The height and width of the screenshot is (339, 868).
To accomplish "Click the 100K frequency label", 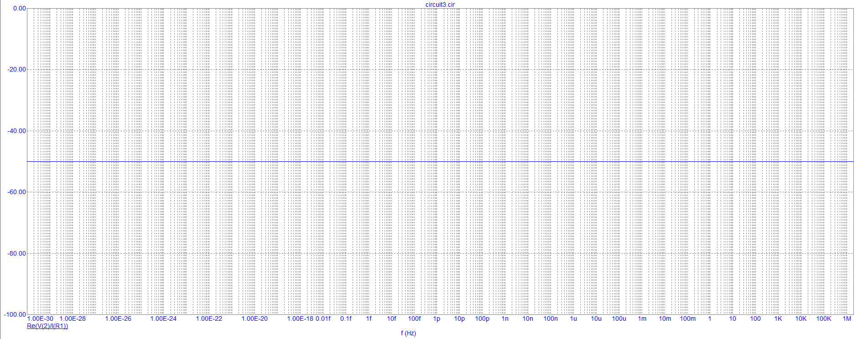I will click(x=824, y=318).
